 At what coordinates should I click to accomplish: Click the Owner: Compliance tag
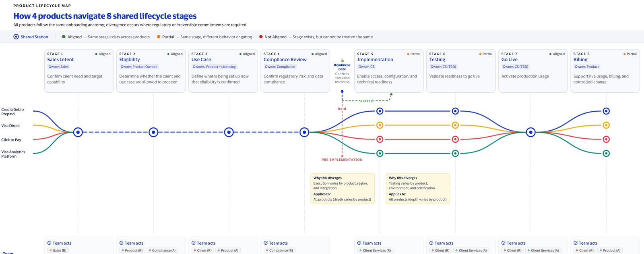(280, 67)
